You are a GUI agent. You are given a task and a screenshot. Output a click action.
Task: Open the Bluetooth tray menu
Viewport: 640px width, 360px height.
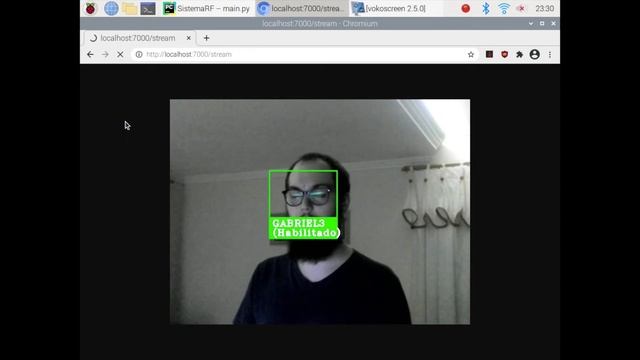point(485,9)
